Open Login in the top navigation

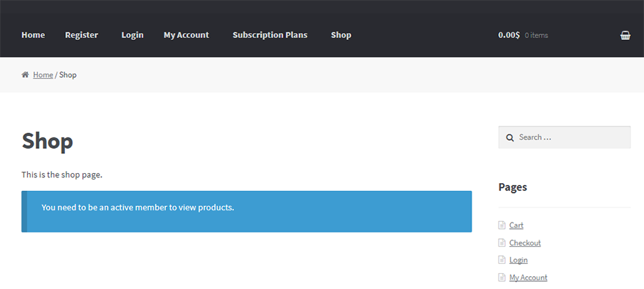132,35
